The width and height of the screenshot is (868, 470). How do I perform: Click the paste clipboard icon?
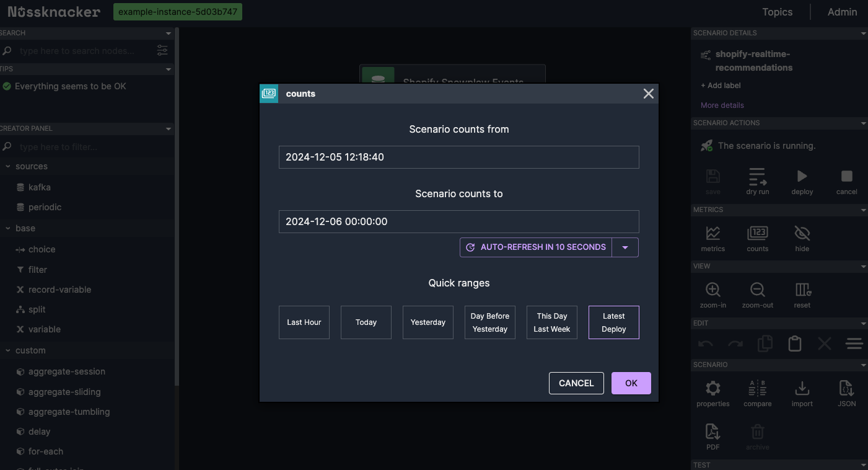(x=795, y=344)
